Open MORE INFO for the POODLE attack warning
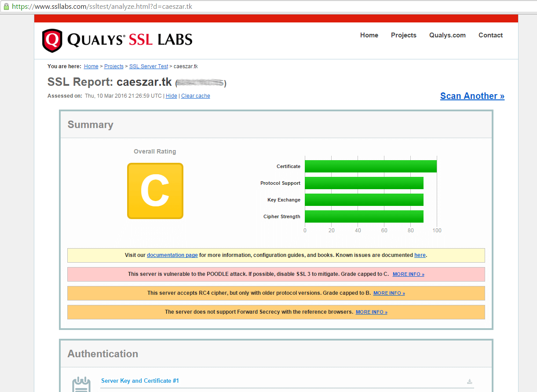 click(x=409, y=274)
